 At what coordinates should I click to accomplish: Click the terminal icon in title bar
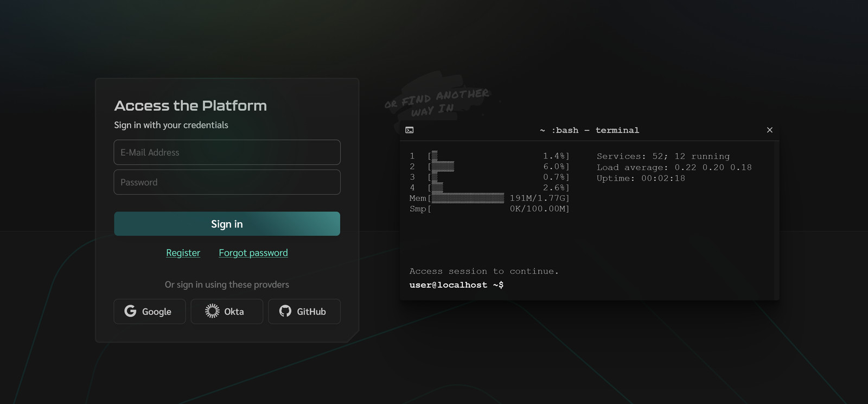point(410,130)
